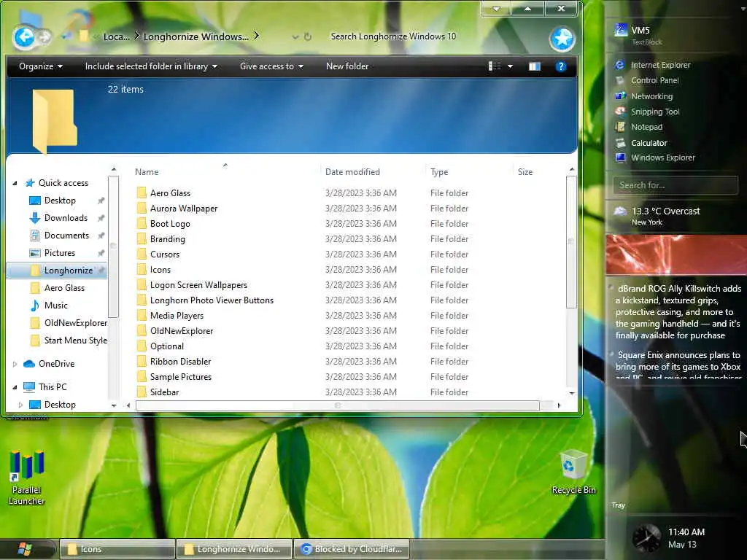Click the horizontal scrollbar in file list
The height and width of the screenshot is (560, 747).
(x=337, y=405)
